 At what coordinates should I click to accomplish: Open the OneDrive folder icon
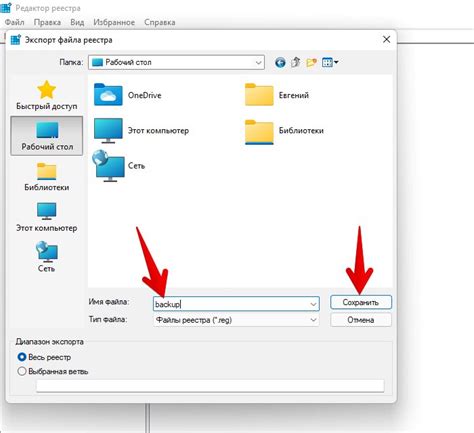[x=108, y=95]
